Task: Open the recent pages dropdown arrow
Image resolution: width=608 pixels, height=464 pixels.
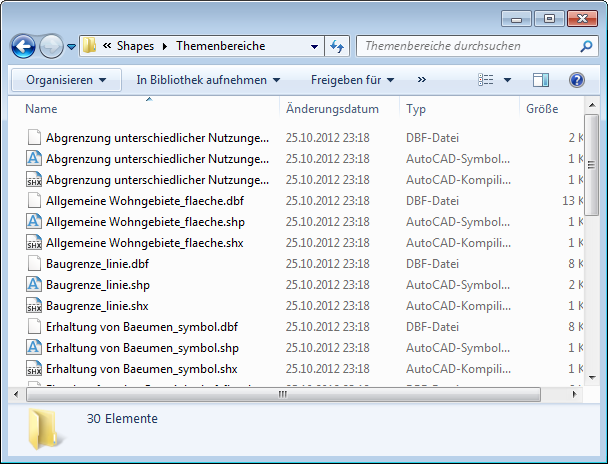Action: click(71, 46)
